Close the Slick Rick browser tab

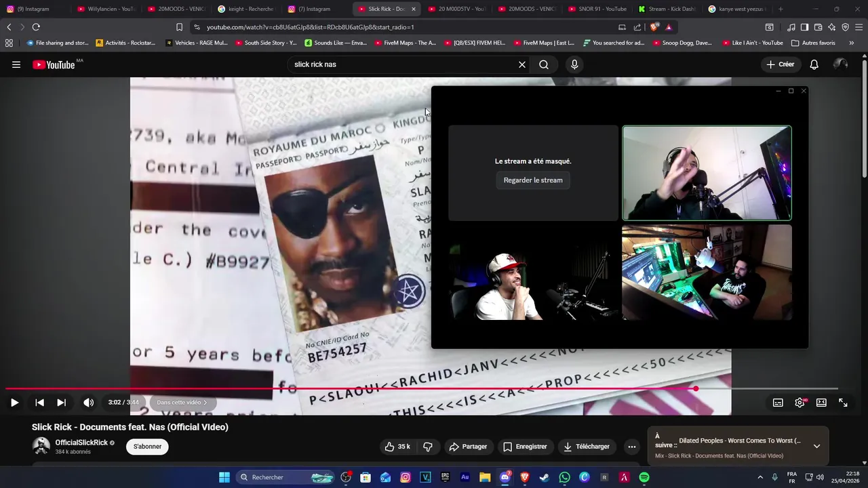(x=413, y=9)
